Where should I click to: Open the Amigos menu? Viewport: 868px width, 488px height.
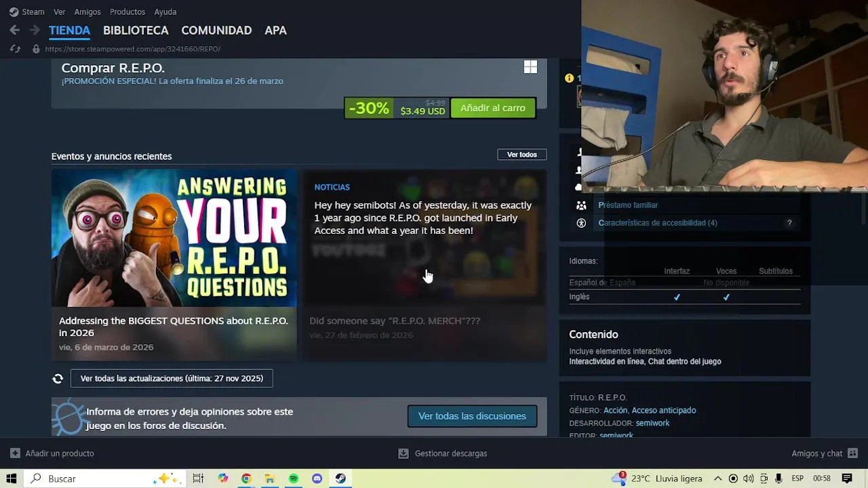pos(87,12)
